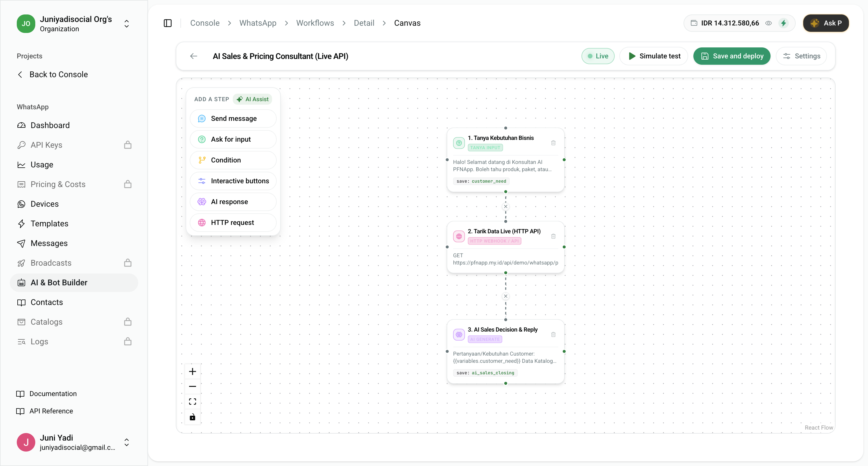Add an Interactive buttons step
The image size is (868, 466).
[233, 181]
